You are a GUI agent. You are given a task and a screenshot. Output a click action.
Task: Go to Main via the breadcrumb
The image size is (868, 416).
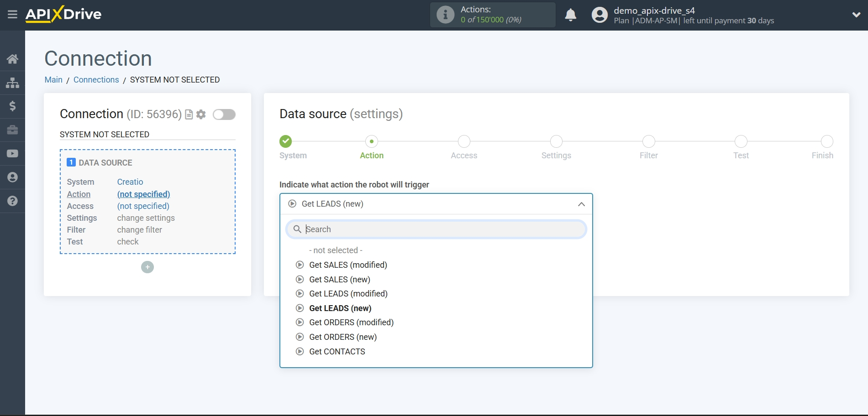pos(53,80)
